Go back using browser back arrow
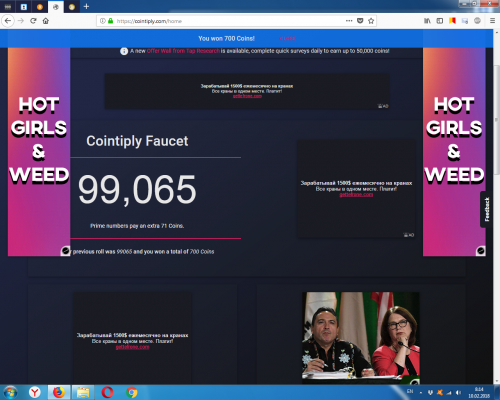This screenshot has height=400, width=500. [x=8, y=21]
